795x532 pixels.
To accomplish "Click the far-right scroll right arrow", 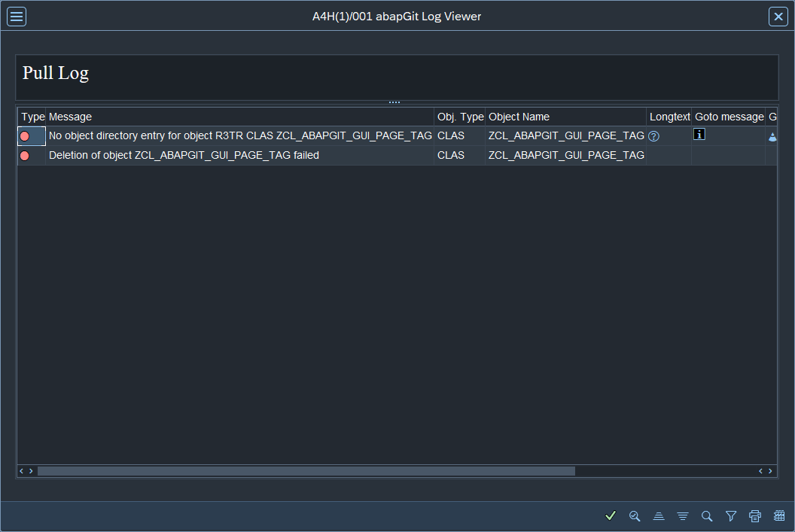I will click(x=770, y=471).
